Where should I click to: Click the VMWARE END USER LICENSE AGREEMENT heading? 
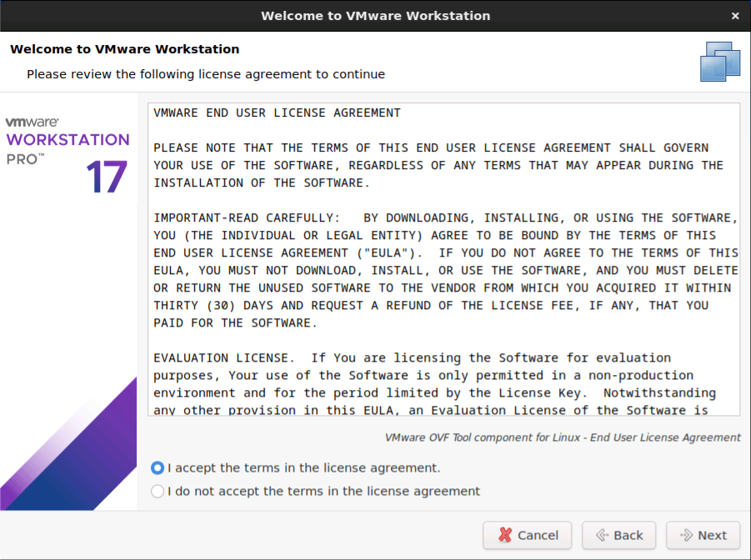(x=277, y=112)
